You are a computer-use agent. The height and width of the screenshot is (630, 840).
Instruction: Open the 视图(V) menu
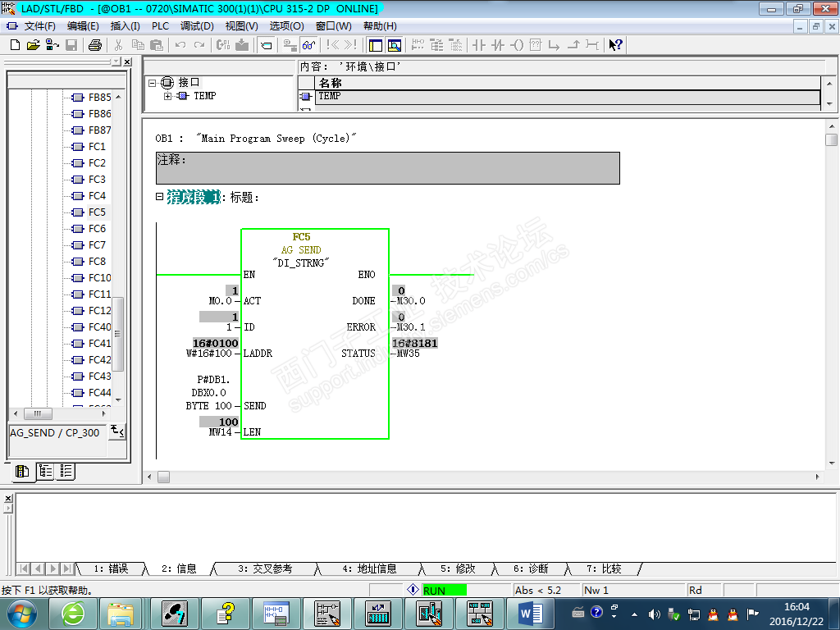[242, 25]
